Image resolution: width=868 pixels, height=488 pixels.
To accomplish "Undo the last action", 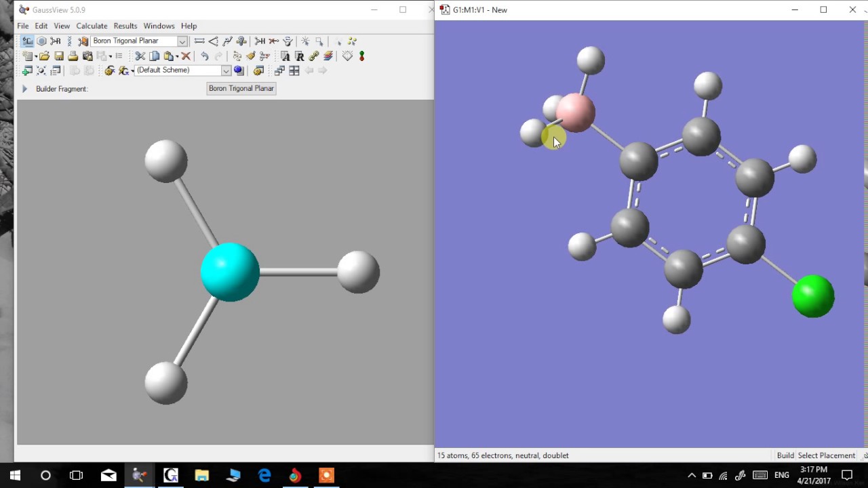I will coord(205,56).
